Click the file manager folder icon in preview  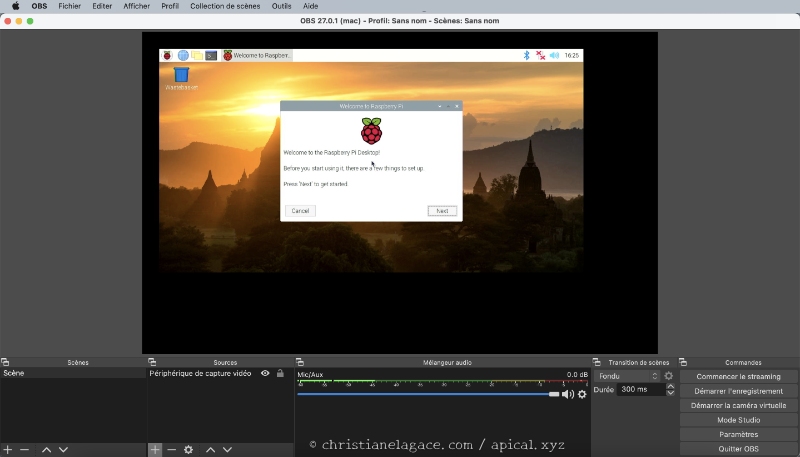(197, 55)
